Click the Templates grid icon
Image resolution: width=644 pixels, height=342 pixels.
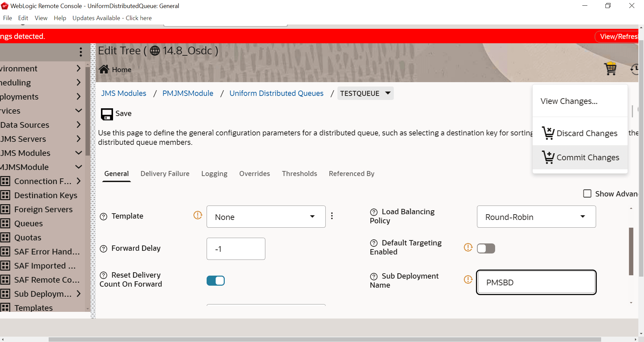pyautogui.click(x=5, y=307)
